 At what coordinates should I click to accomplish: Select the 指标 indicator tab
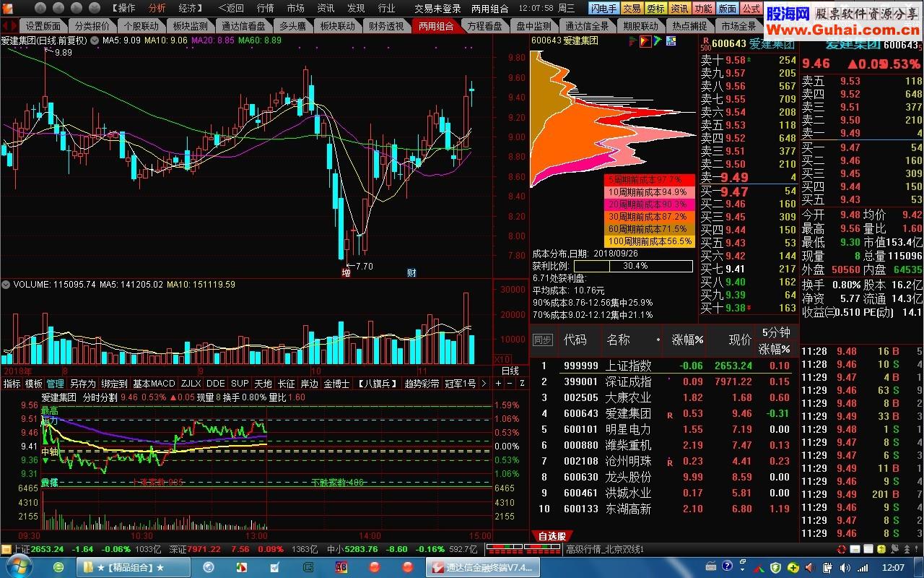click(x=12, y=384)
